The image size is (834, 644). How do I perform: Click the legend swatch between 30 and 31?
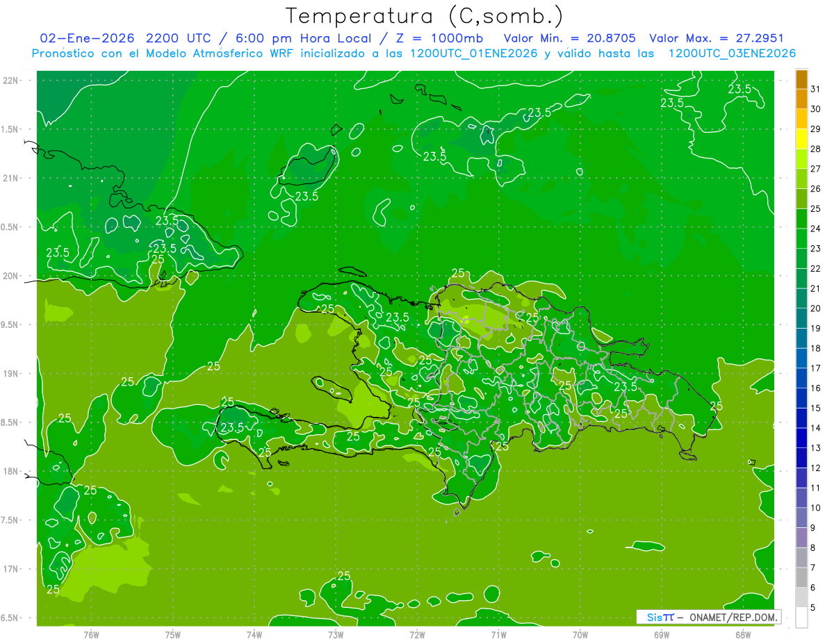(801, 99)
